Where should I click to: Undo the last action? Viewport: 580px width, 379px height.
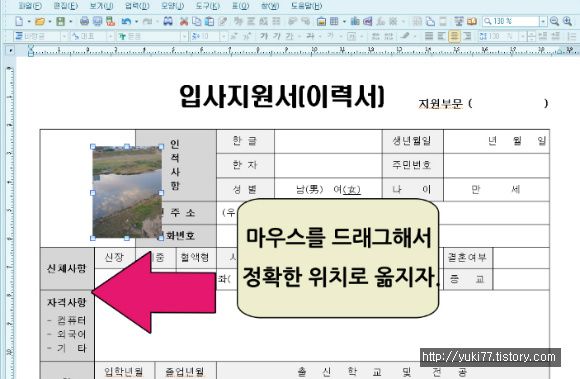[x=126, y=21]
